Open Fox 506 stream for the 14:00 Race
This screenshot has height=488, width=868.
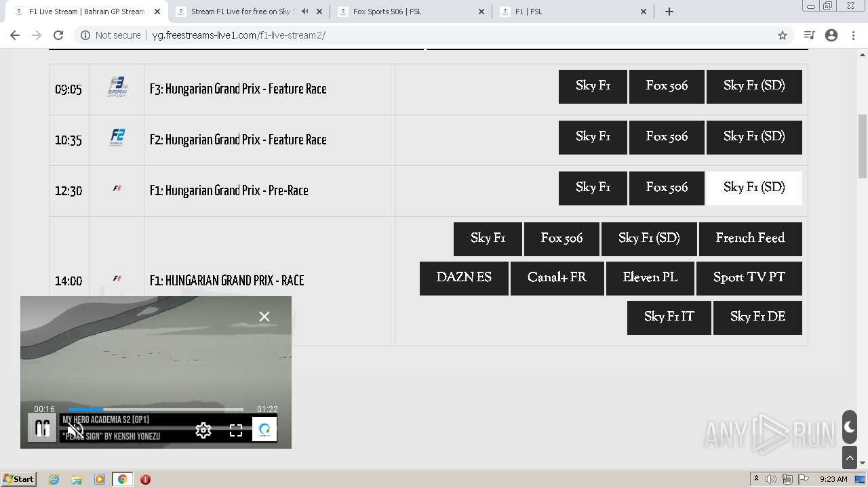[561, 239]
